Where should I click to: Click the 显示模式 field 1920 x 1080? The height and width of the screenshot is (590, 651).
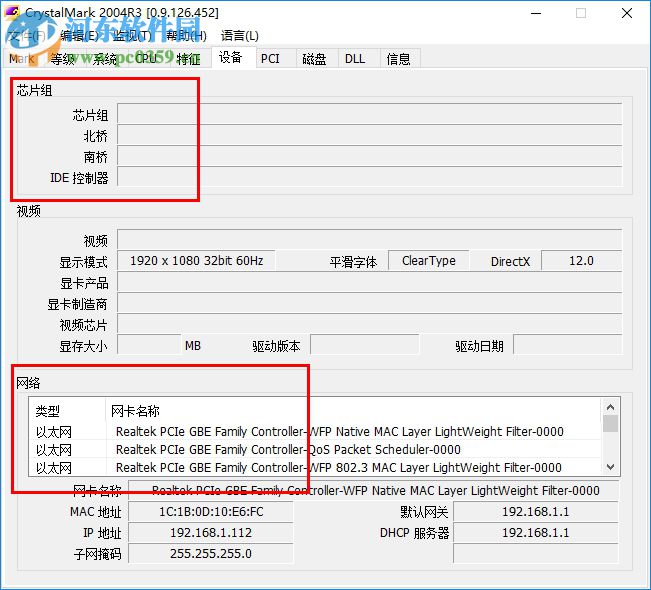(196, 261)
